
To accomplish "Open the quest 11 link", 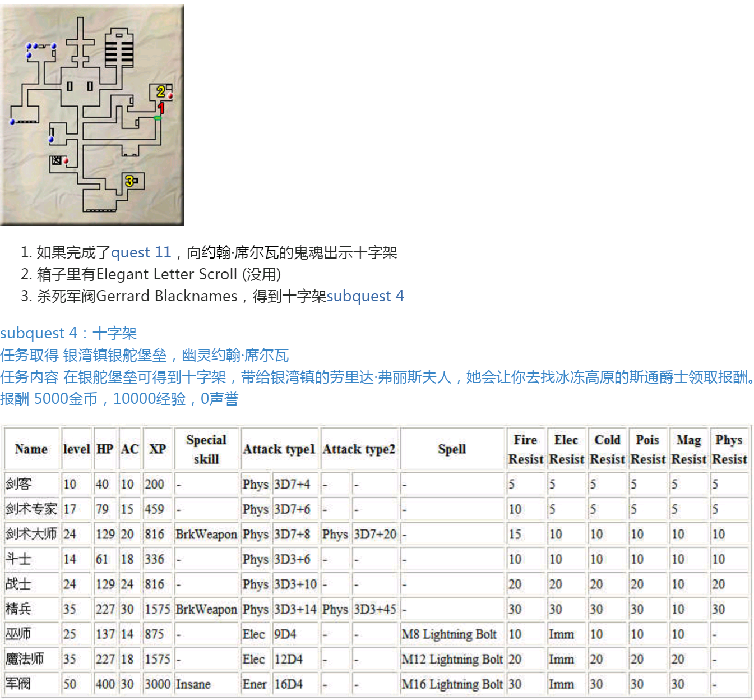I will (x=141, y=252).
